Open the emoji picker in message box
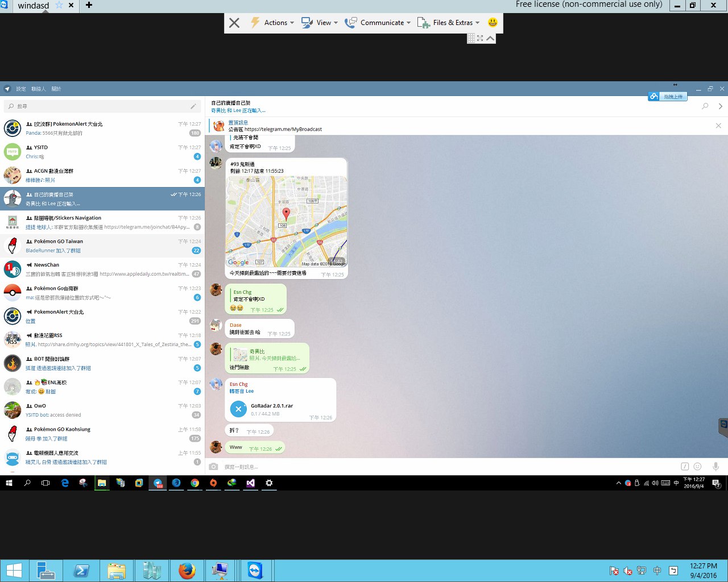 pyautogui.click(x=697, y=467)
